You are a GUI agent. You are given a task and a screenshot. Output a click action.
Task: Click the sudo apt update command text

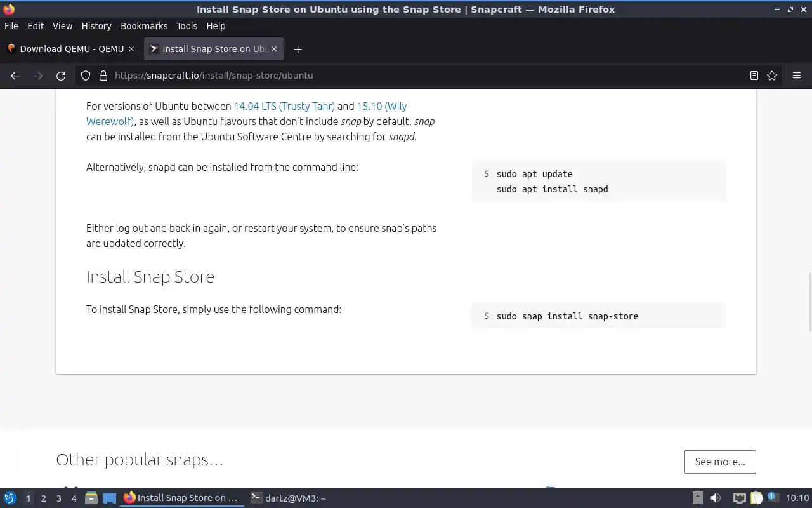(534, 174)
